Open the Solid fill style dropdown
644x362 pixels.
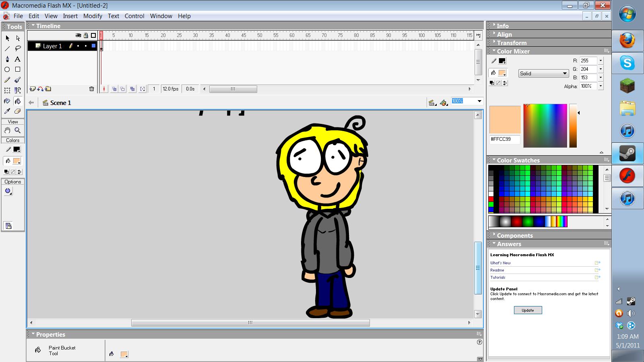[543, 73]
